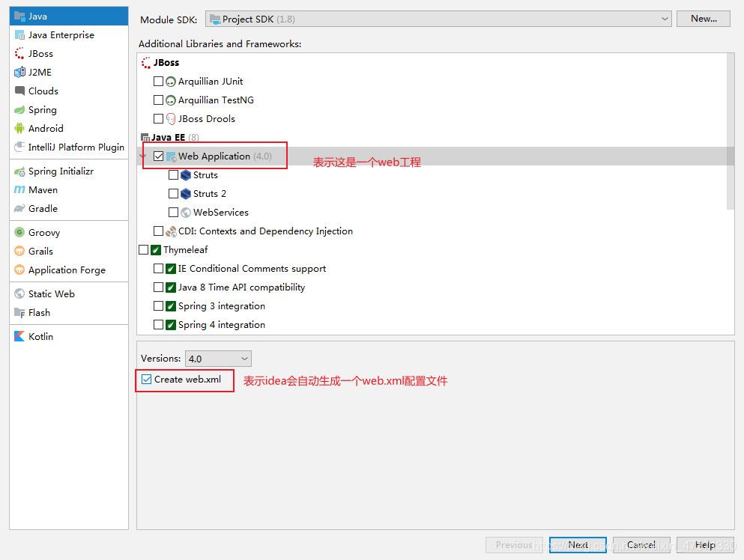Click the Web Application framework icon
The width and height of the screenshot is (744, 560).
(172, 156)
